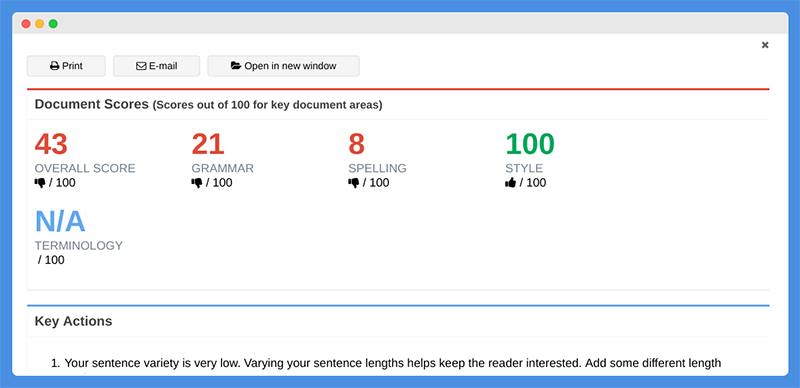Screen dimensions: 800x388
Task: Select the N/A terminology score
Action: click(60, 222)
